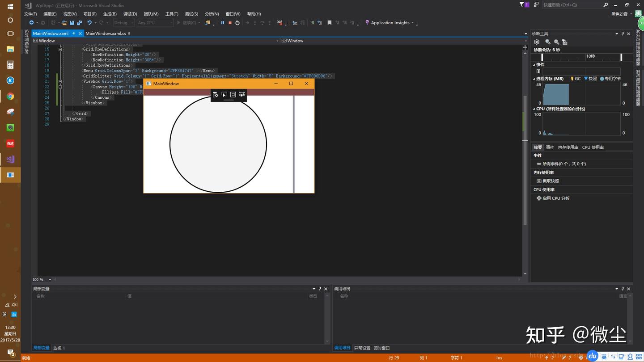Open the 调试(D) menu
This screenshot has height=362, width=644.
tap(130, 14)
